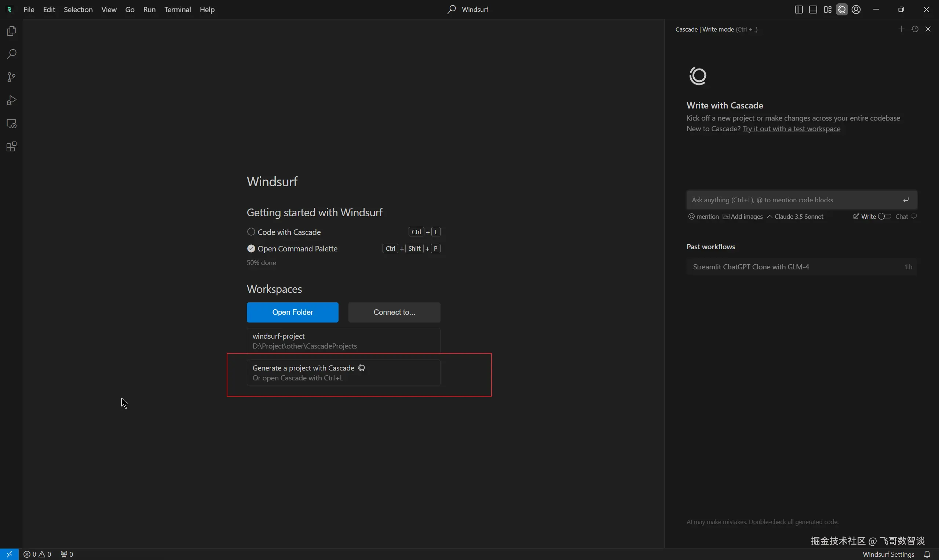Open the Explorer sidebar icon
939x560 pixels.
point(11,31)
